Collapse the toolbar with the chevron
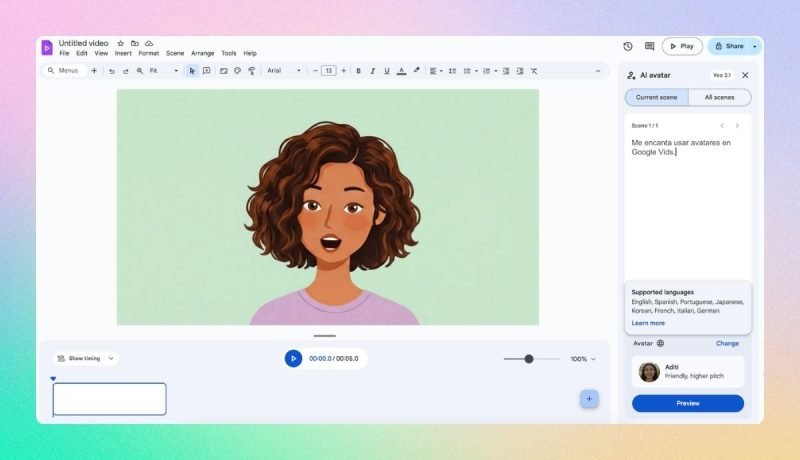The width and height of the screenshot is (800, 460). [598, 71]
